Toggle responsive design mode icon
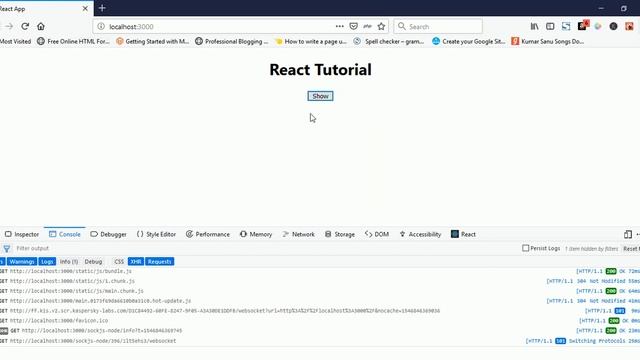This screenshot has width=640, height=360. [x=628, y=234]
